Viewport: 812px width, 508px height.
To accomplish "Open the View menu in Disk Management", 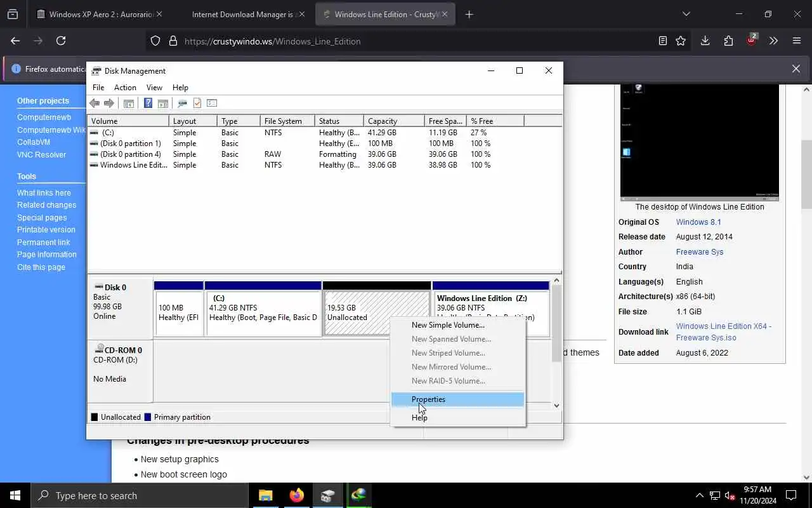I will [154, 88].
